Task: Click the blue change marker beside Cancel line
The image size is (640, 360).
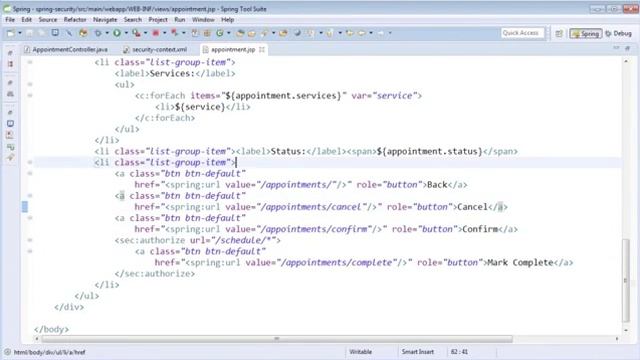Action: 25,207
